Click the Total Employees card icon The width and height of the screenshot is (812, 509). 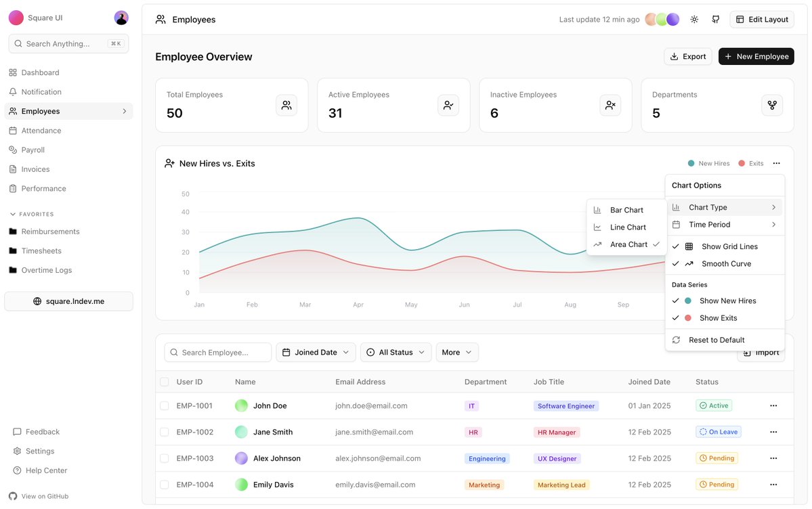click(286, 105)
